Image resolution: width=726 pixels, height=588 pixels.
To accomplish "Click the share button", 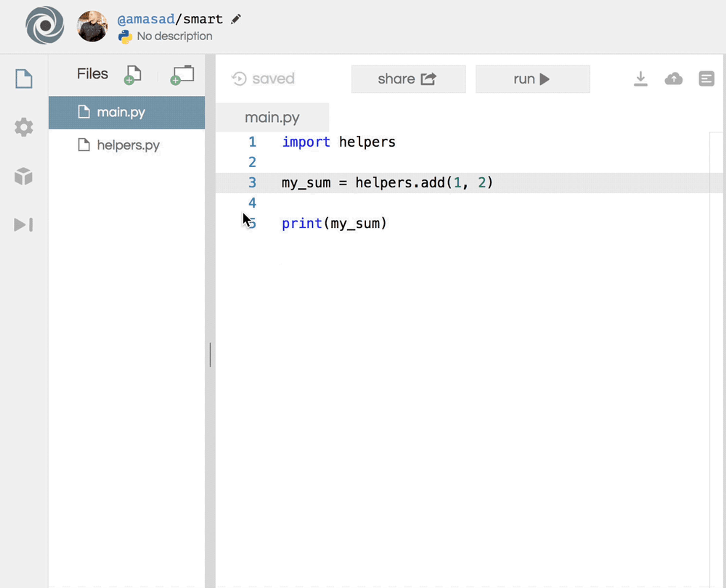I will coord(408,79).
